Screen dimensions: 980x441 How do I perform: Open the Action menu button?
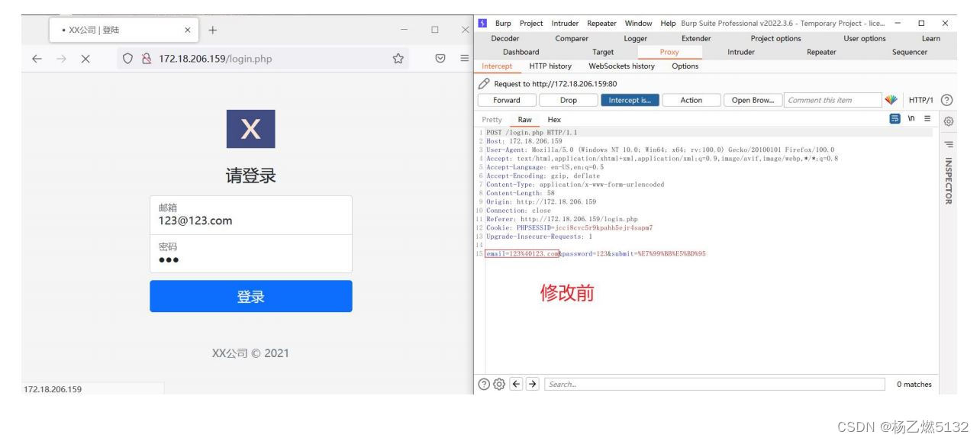tap(691, 100)
